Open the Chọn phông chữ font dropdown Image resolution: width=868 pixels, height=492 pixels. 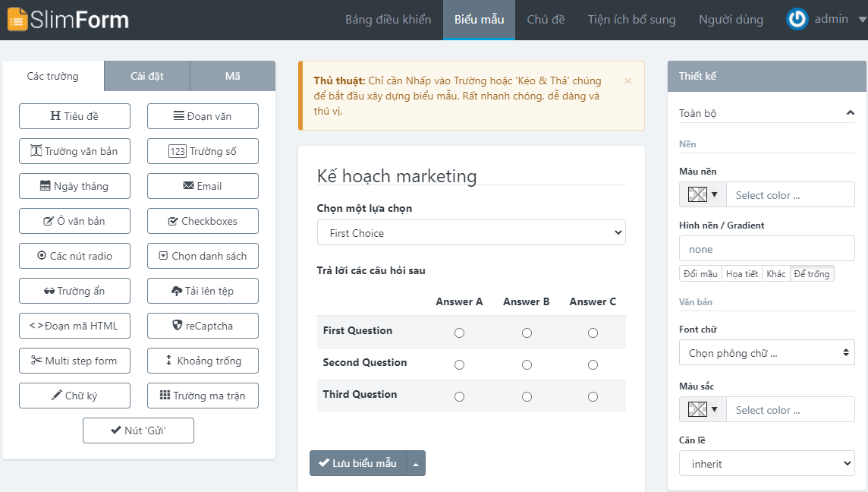(766, 353)
